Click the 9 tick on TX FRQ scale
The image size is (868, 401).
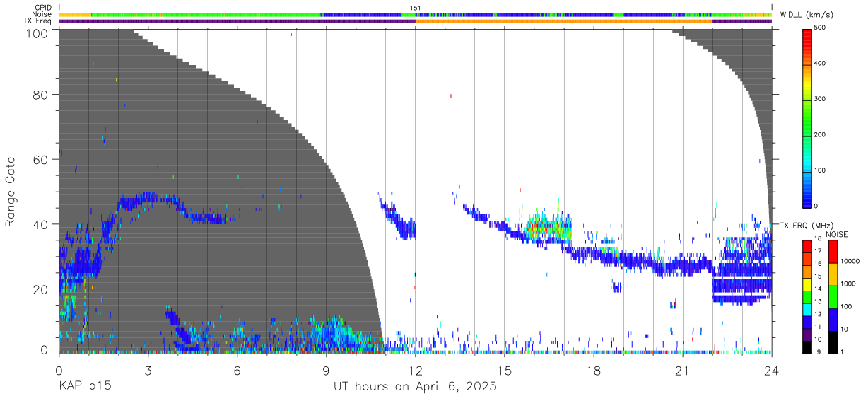click(818, 351)
